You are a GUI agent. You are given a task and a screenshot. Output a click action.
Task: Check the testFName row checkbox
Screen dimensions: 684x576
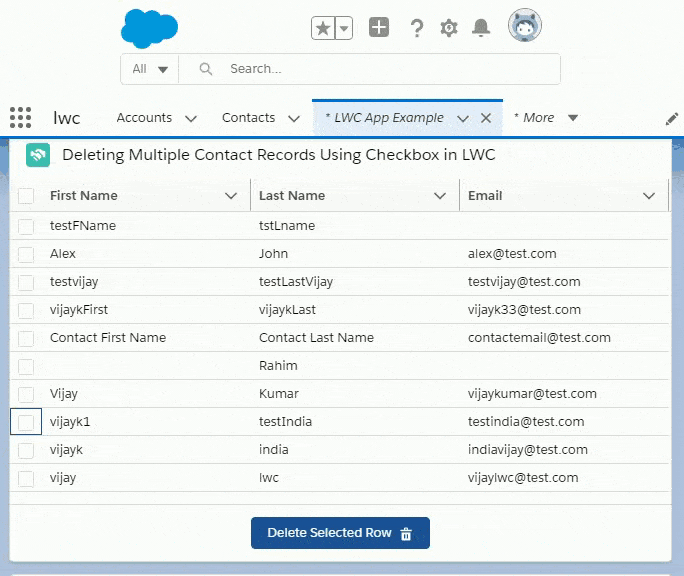click(x=26, y=226)
